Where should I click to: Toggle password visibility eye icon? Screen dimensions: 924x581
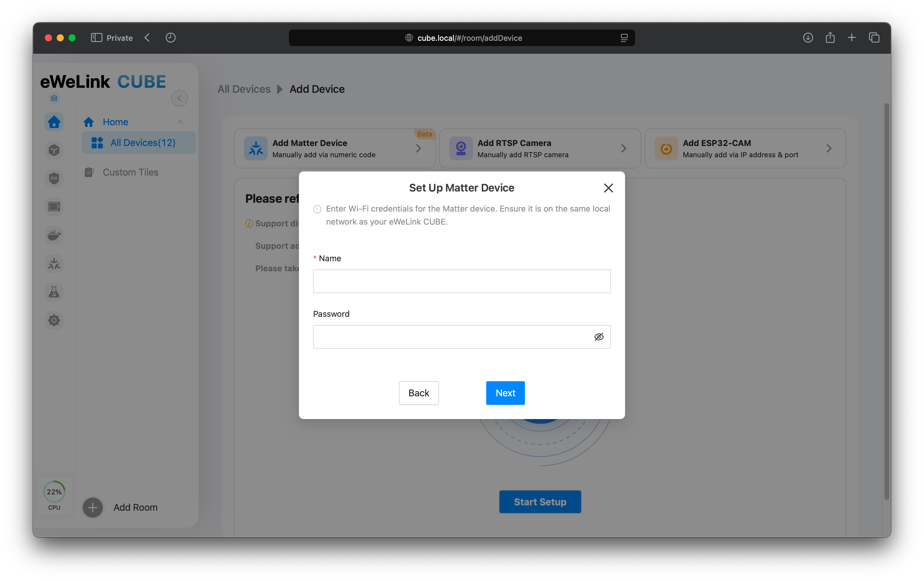[598, 337]
